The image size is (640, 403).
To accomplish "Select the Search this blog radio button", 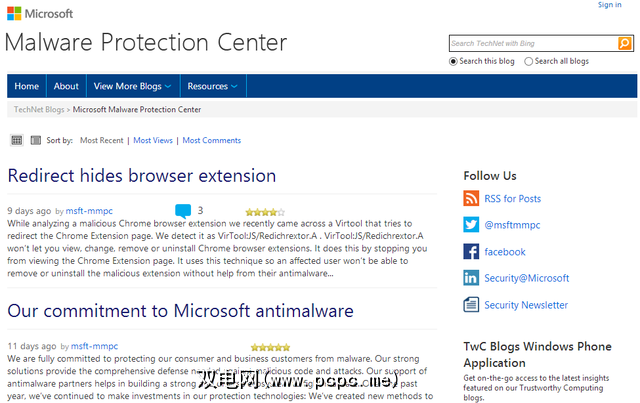I will 454,62.
